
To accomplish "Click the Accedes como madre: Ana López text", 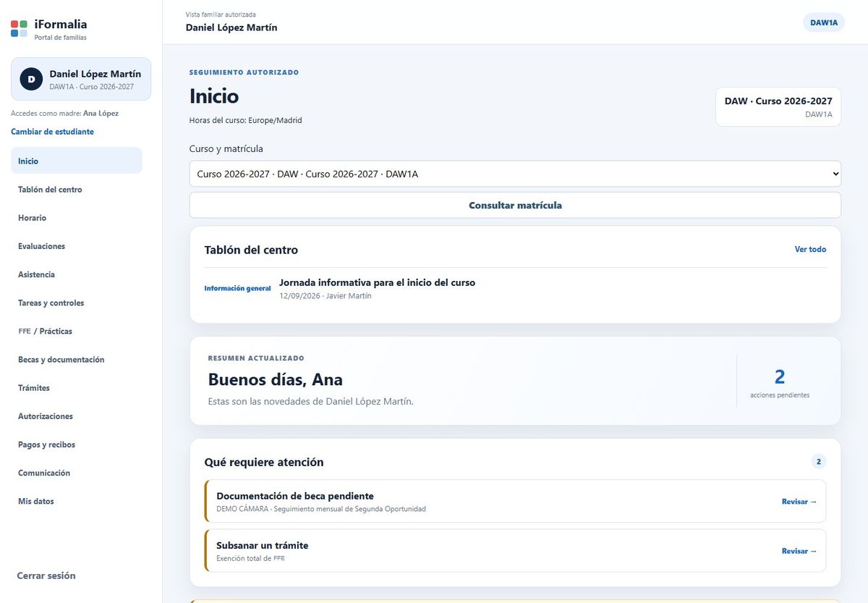I will [64, 113].
